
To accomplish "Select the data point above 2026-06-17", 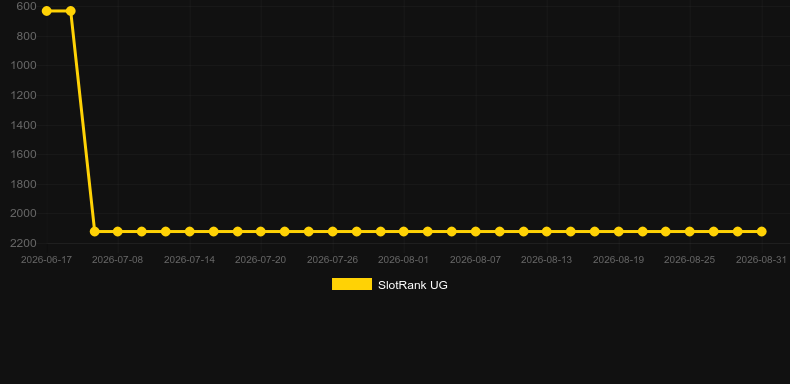I will pyautogui.click(x=46, y=11).
